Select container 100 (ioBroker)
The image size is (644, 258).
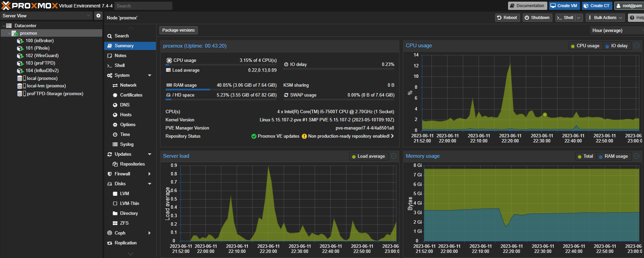(x=40, y=41)
